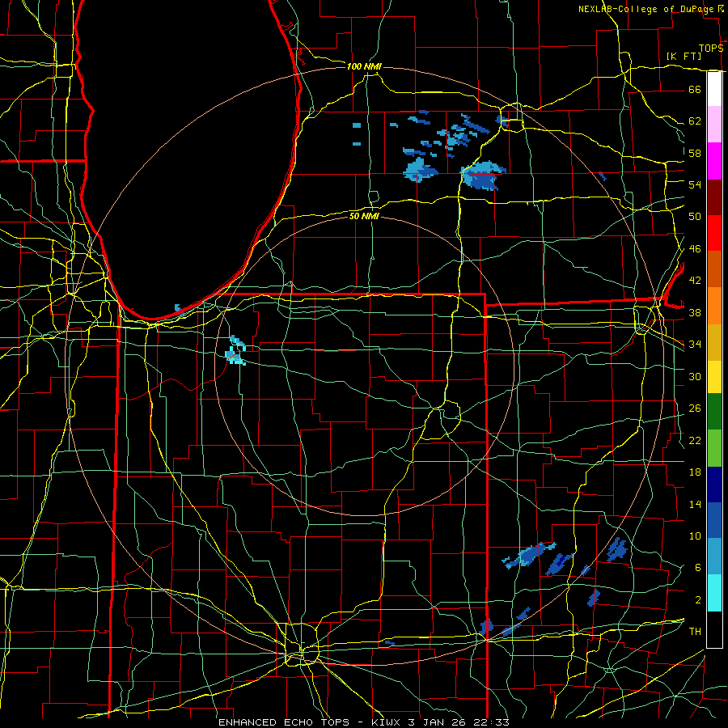Click the 42 legend value
The image size is (728, 728).
point(695,281)
